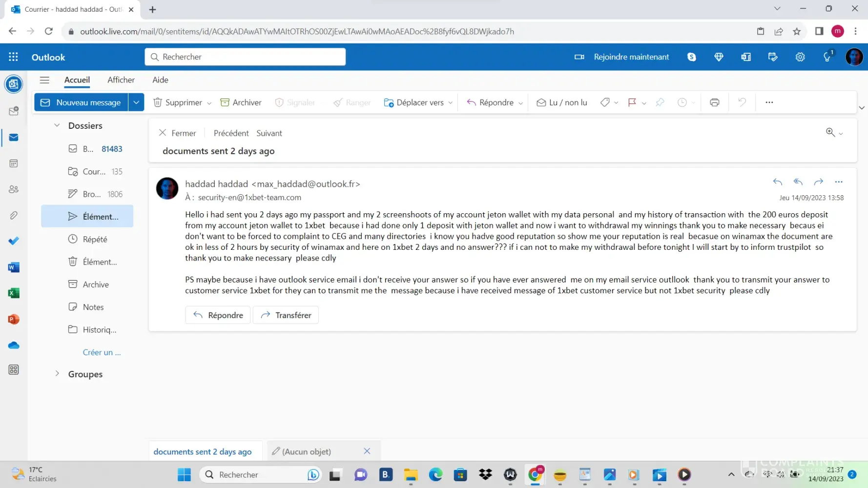This screenshot has height=488, width=868.
Task: Open File Explorer from the taskbar
Action: tap(411, 475)
